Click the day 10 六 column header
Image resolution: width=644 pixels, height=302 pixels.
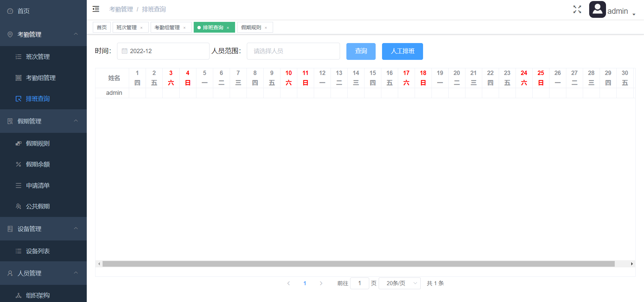pyautogui.click(x=289, y=78)
